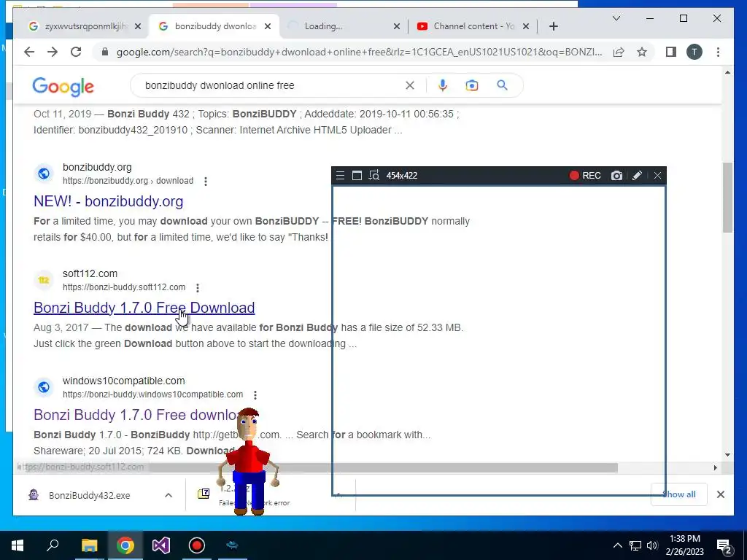The image size is (747, 560).
Task: Open the profile avatar T
Action: point(694,52)
